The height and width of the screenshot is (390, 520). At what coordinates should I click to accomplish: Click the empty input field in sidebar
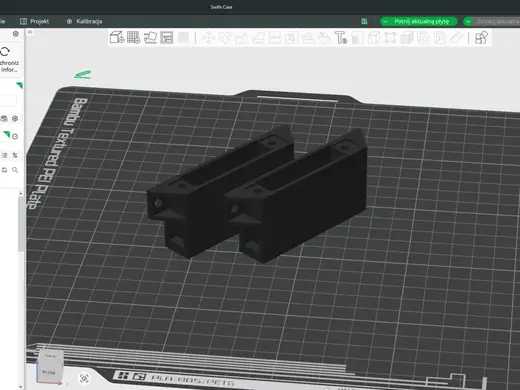click(x=8, y=100)
